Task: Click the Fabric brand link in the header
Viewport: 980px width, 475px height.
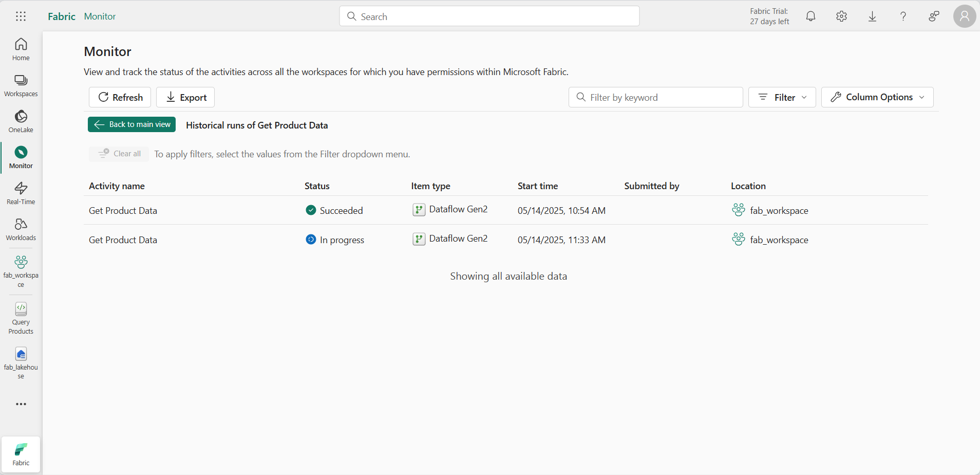Action: click(x=62, y=16)
